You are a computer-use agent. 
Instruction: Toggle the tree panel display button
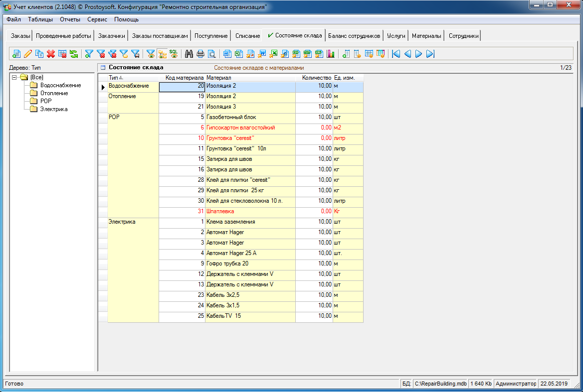[162, 54]
